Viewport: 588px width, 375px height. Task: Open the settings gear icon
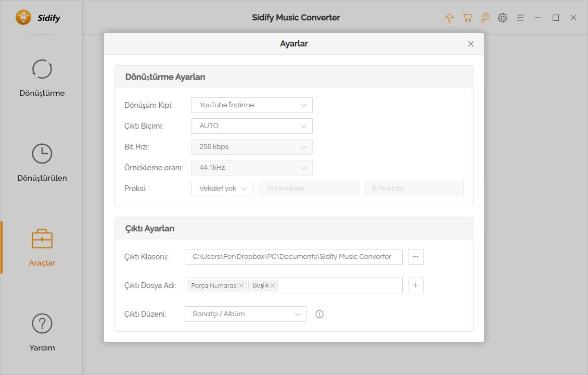[x=503, y=18]
